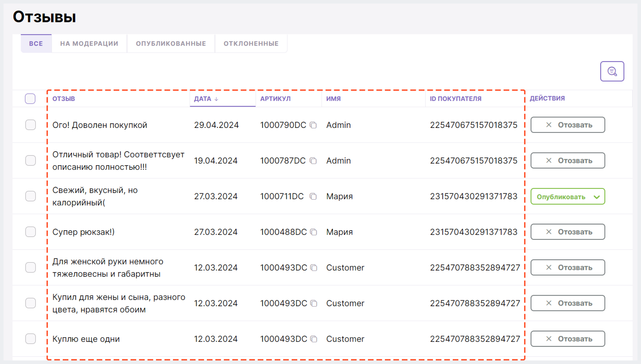Copy article icon in 'Для женской руки' row
The image size is (641, 364).
tap(314, 268)
